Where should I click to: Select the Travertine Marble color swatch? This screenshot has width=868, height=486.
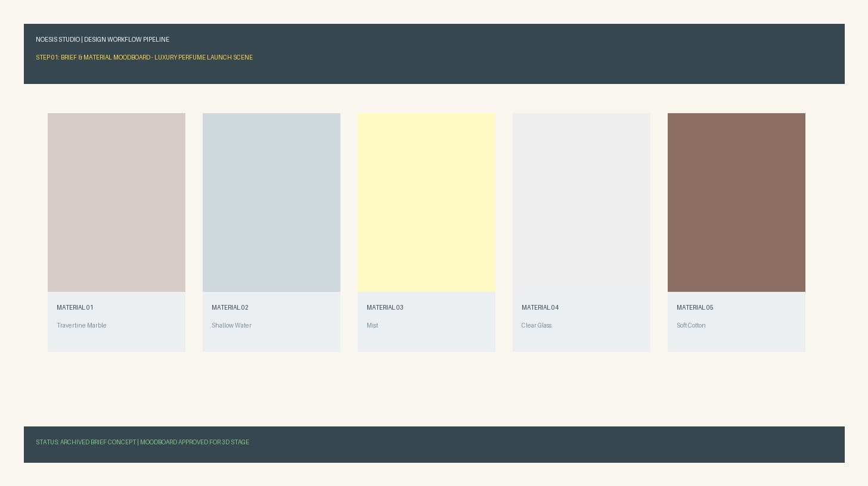point(116,202)
